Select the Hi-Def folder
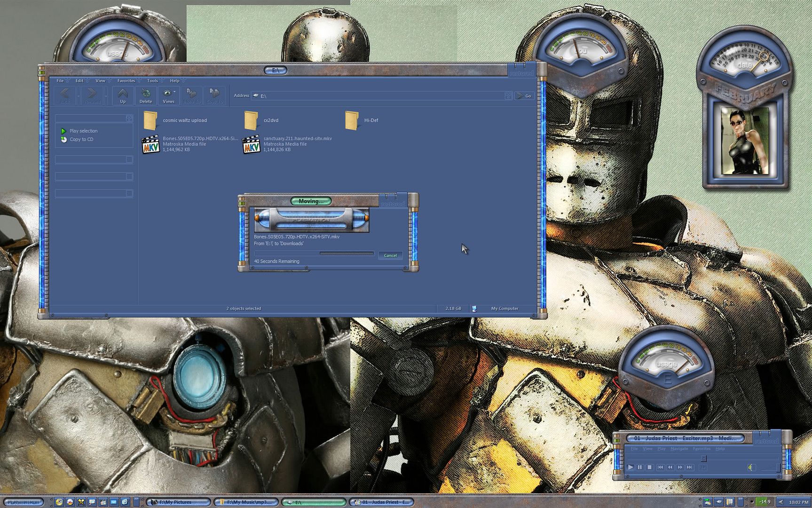 coord(361,120)
